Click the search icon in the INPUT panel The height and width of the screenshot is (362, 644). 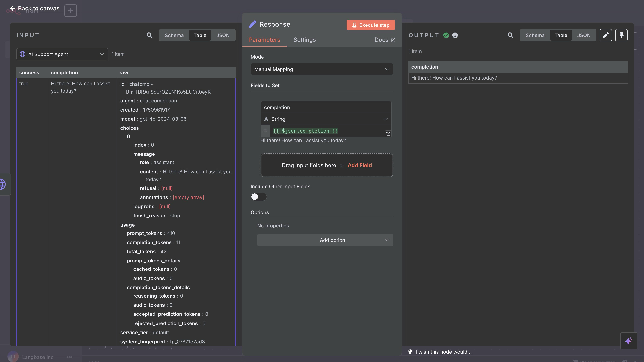click(149, 35)
